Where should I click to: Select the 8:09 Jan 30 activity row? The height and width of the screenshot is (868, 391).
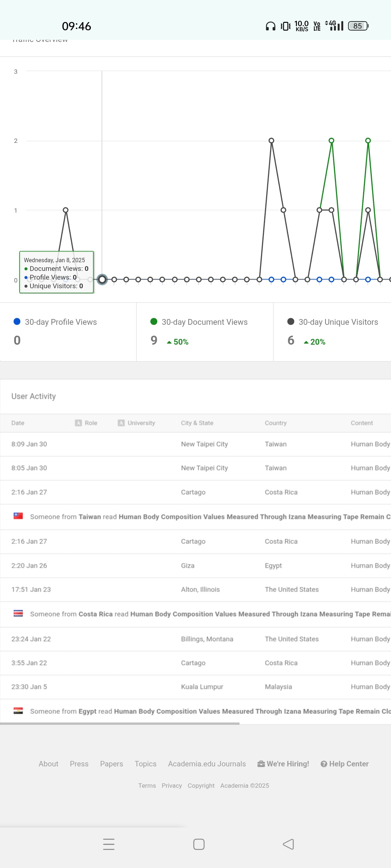[x=195, y=444]
